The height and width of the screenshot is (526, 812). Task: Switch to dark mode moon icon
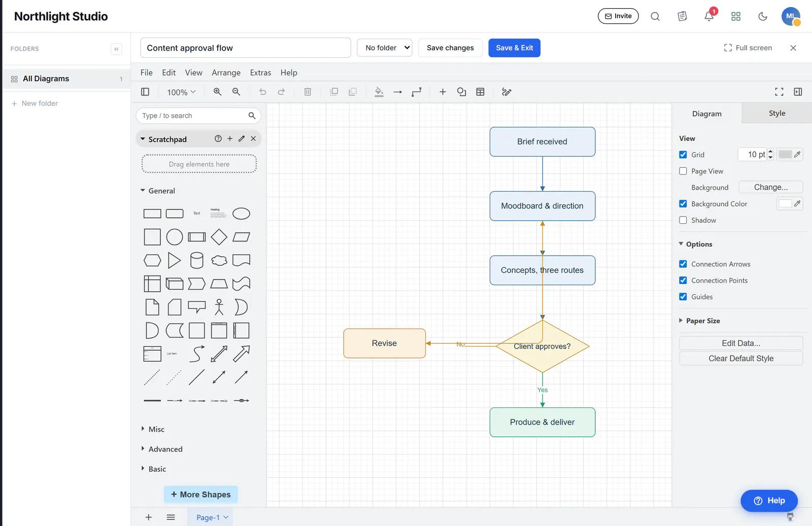pyautogui.click(x=763, y=16)
